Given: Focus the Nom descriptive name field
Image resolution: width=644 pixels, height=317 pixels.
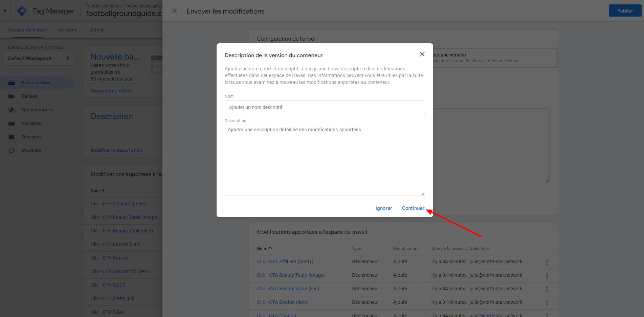Looking at the screenshot, I should [x=325, y=107].
